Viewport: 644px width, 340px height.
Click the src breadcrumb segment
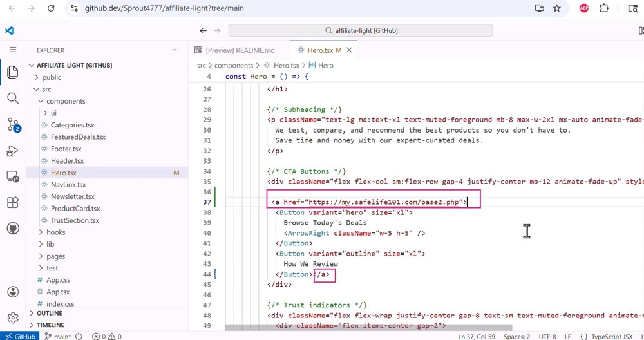201,65
